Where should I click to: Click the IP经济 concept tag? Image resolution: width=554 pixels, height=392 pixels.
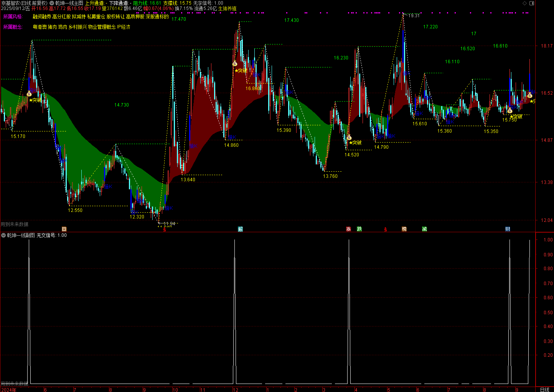[124, 27]
